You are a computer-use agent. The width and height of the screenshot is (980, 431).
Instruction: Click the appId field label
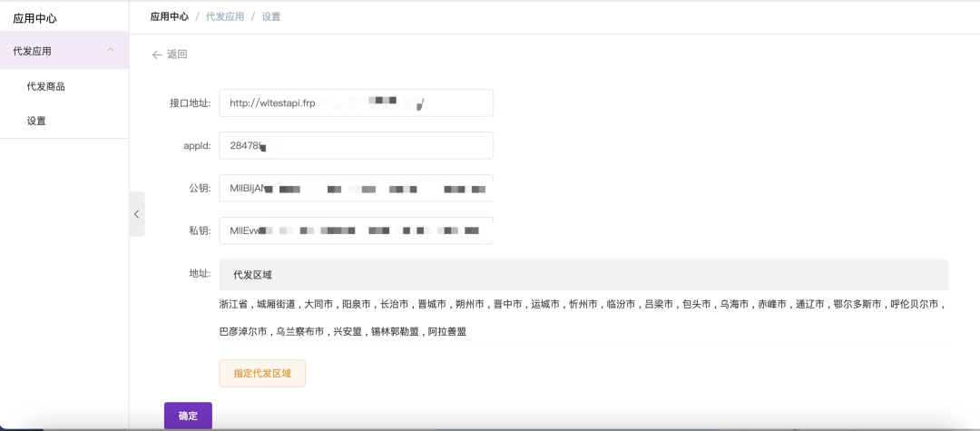[197, 145]
